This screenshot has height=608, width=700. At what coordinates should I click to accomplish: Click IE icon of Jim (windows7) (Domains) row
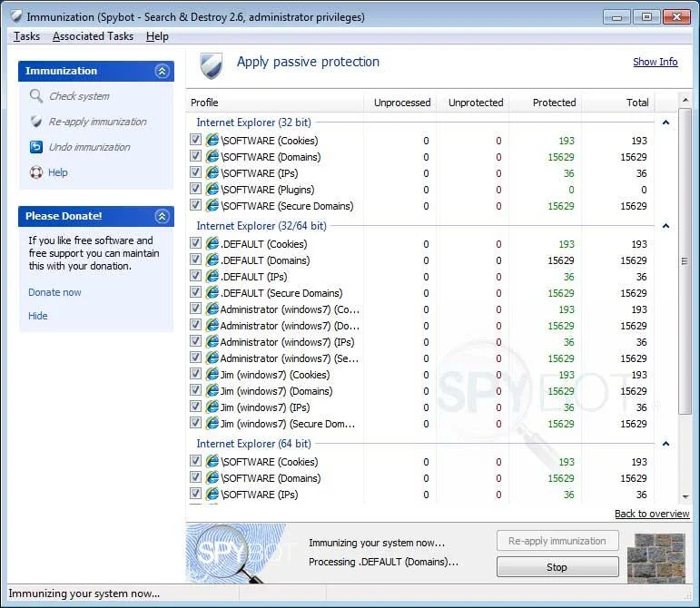point(212,391)
